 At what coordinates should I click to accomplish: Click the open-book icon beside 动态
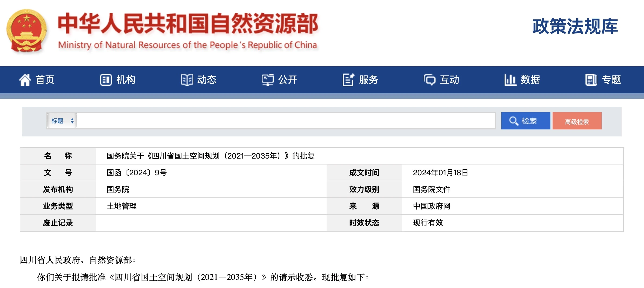point(187,80)
